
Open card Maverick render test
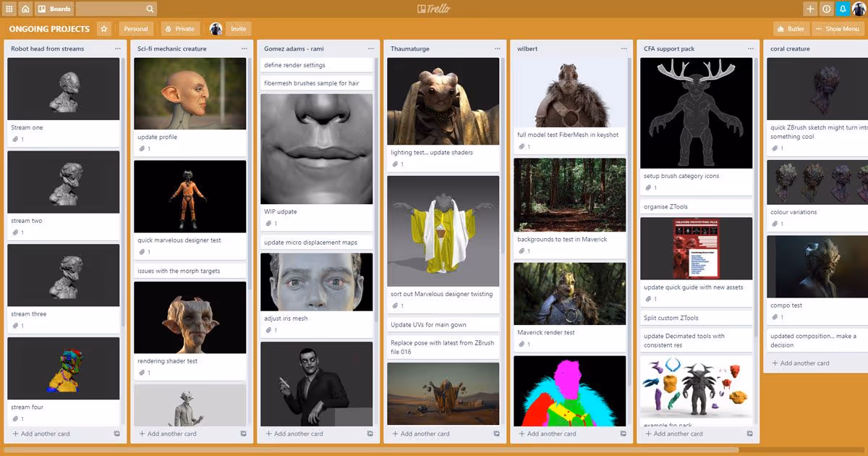point(569,307)
